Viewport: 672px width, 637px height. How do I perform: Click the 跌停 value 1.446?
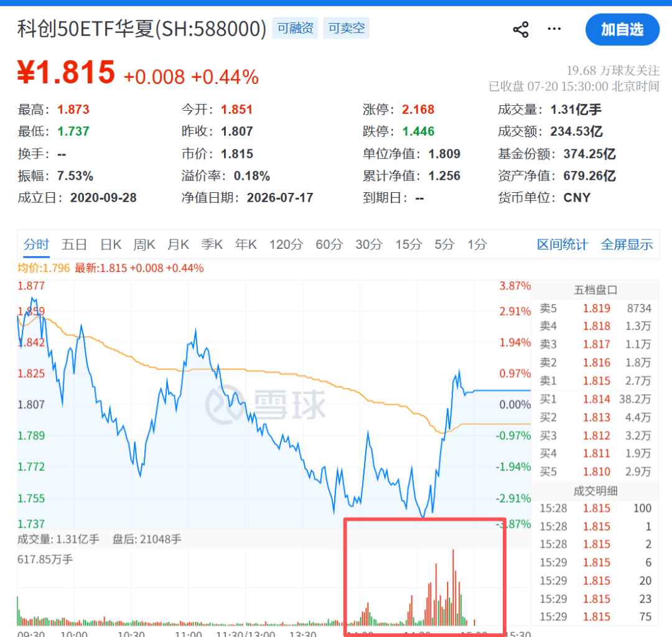pos(418,131)
